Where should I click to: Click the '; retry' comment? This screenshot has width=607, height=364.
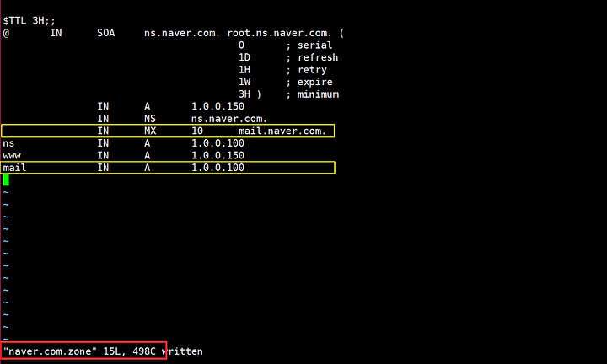coord(306,70)
